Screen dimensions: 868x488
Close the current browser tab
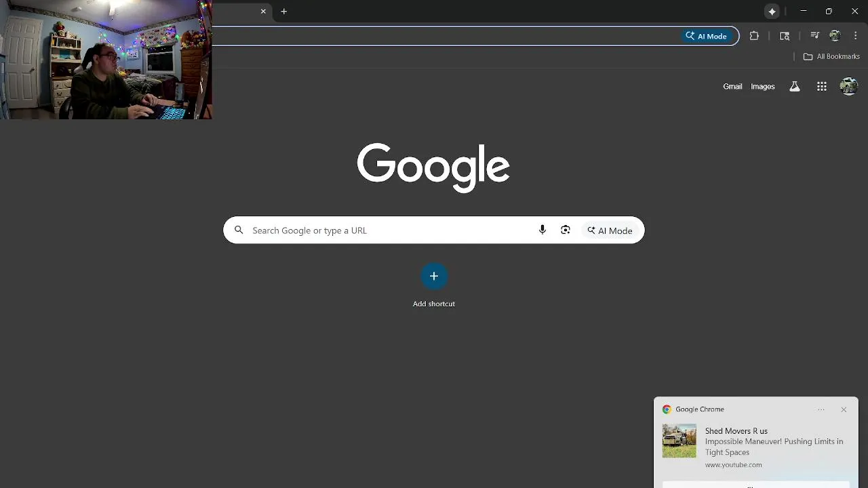click(x=263, y=12)
